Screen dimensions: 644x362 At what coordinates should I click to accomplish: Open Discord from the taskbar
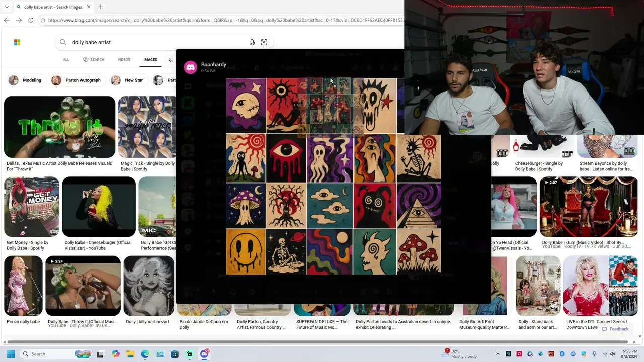click(204, 354)
